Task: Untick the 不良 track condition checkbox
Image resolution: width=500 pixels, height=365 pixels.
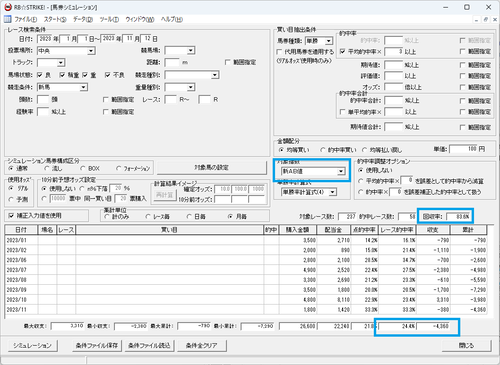Action: [x=107, y=75]
